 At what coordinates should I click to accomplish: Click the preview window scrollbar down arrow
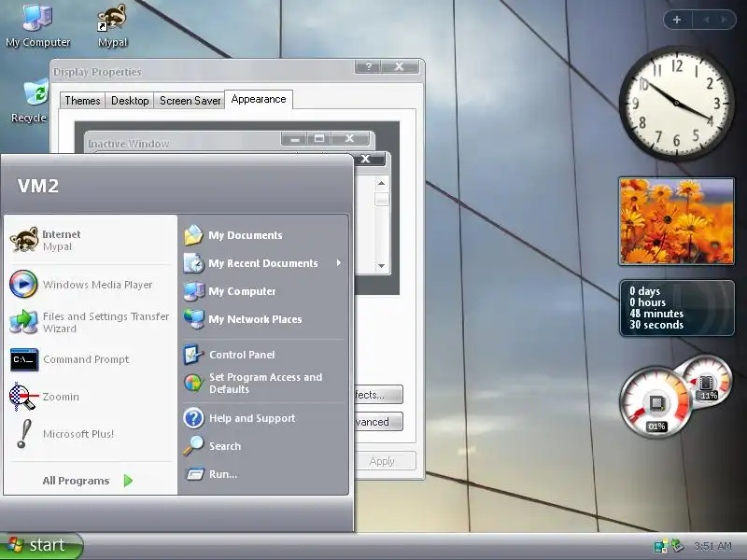coord(382,266)
